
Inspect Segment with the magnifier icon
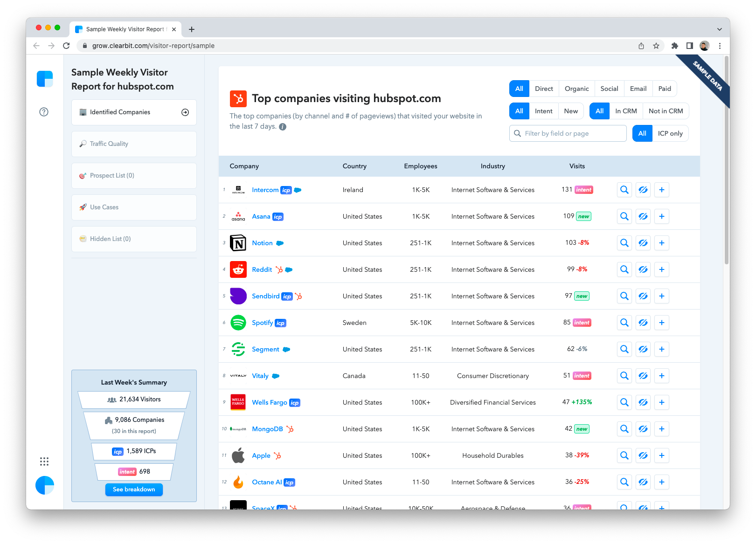[x=624, y=349]
